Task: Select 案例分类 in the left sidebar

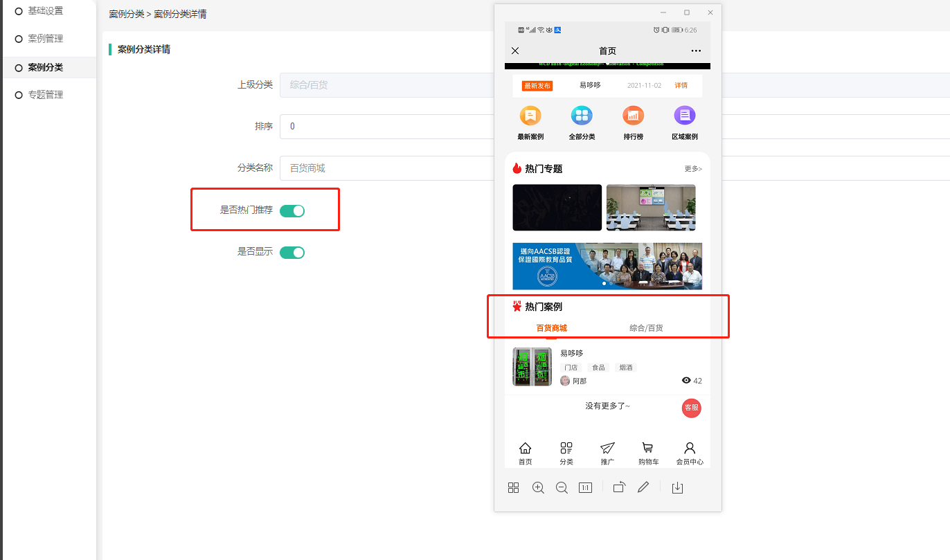Action: tap(46, 67)
